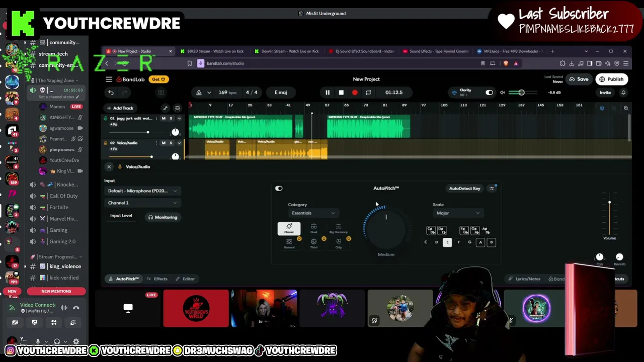Expand track 01 options chevron

click(179, 119)
